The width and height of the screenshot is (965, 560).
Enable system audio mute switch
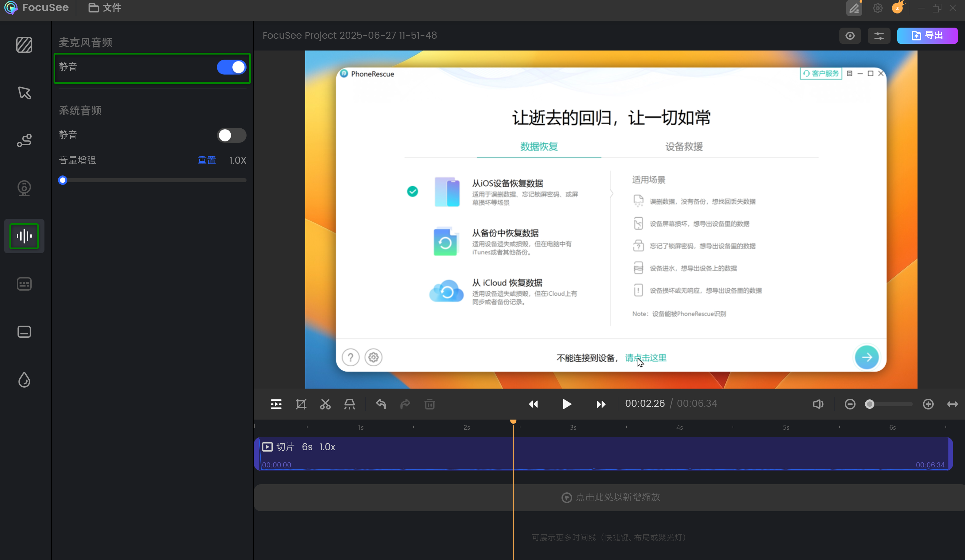[x=231, y=135]
